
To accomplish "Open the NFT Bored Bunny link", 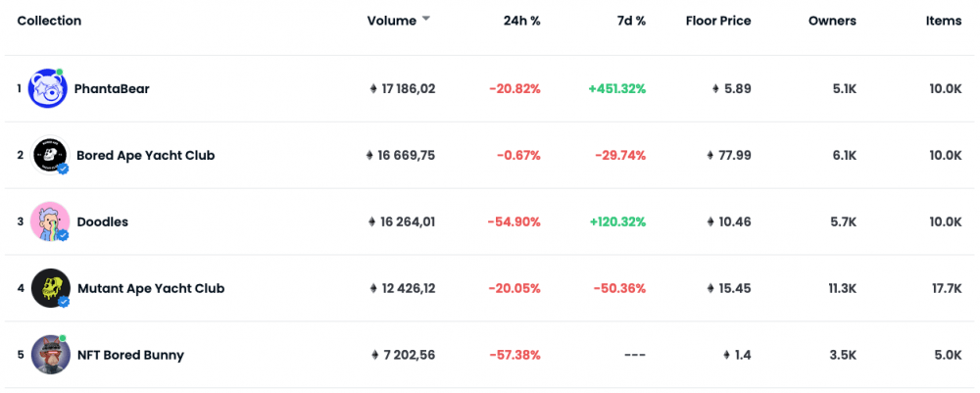I will click(130, 355).
